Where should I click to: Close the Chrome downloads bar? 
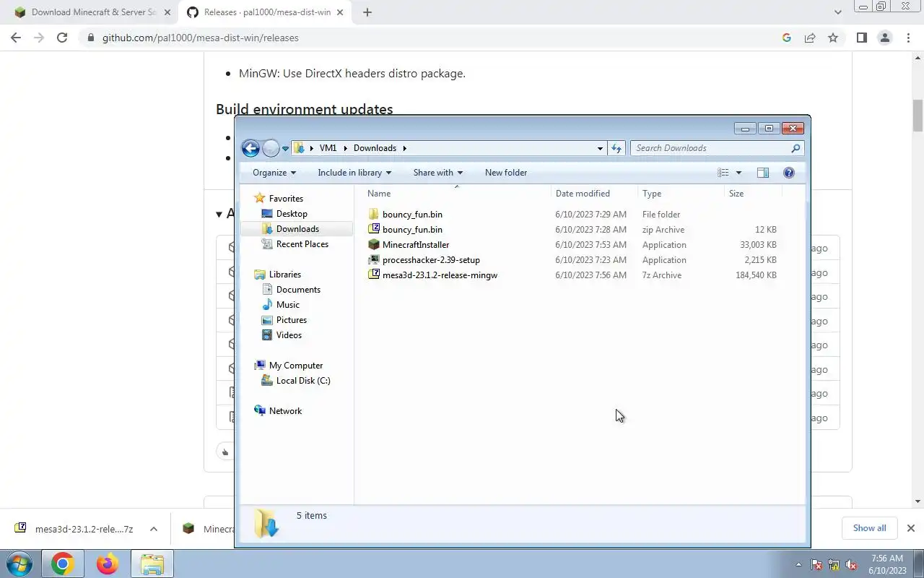910,528
